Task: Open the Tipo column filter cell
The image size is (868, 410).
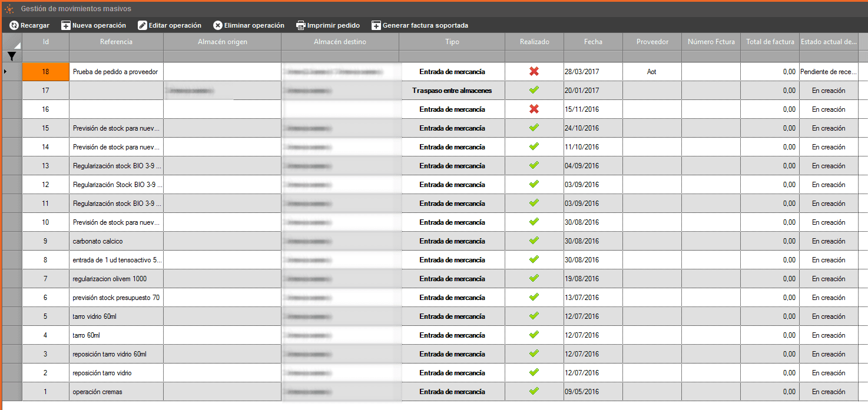Action: coord(452,56)
